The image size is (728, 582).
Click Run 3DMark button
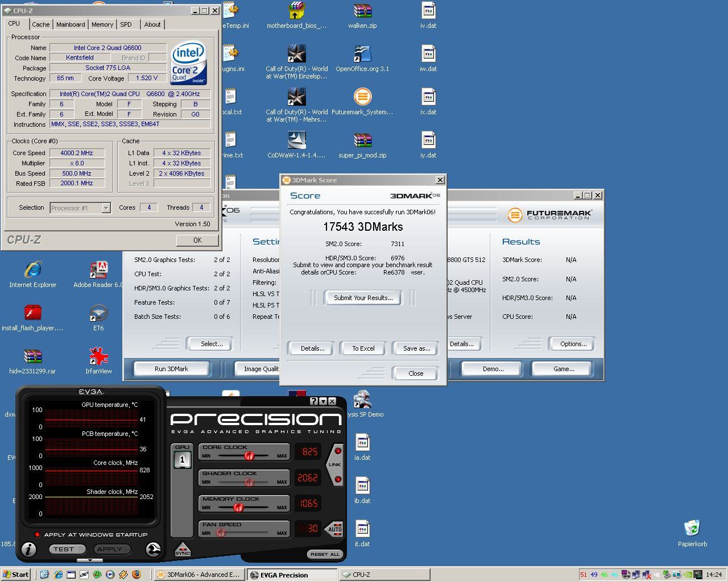click(x=171, y=369)
